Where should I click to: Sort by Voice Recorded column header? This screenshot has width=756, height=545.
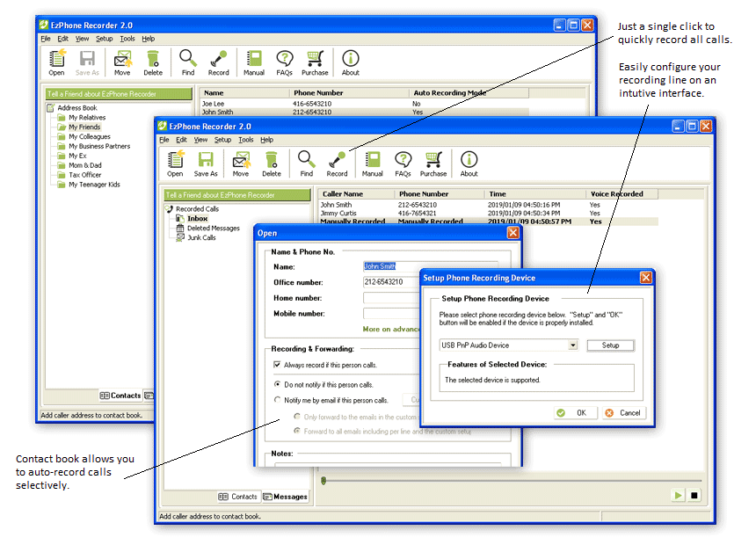622,194
